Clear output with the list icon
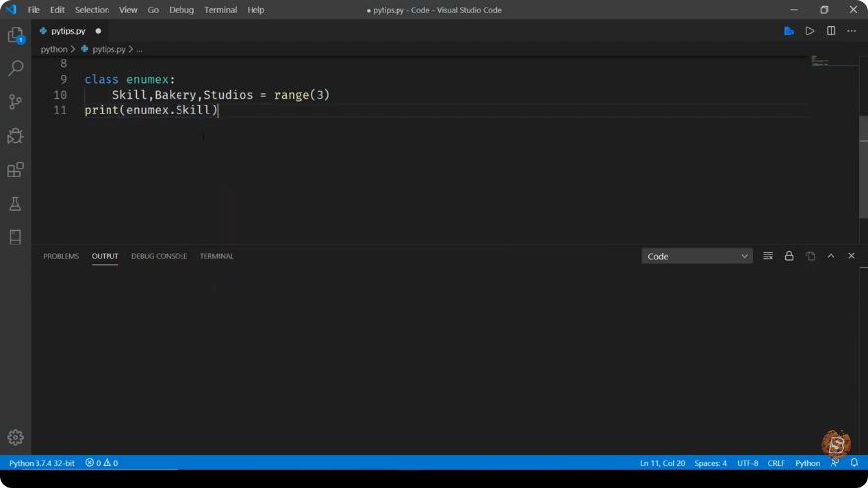 point(768,256)
